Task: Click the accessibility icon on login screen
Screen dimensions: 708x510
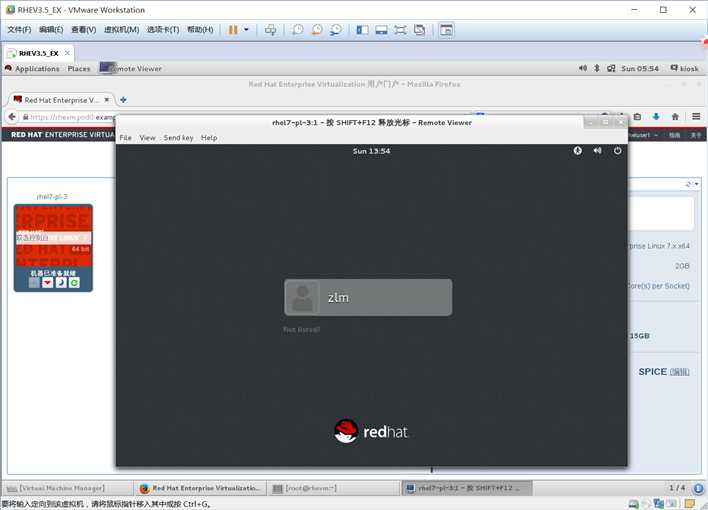Action: [x=578, y=150]
